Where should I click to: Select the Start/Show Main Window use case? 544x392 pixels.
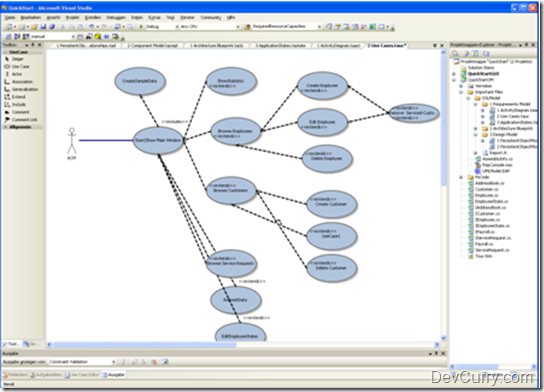coord(158,140)
